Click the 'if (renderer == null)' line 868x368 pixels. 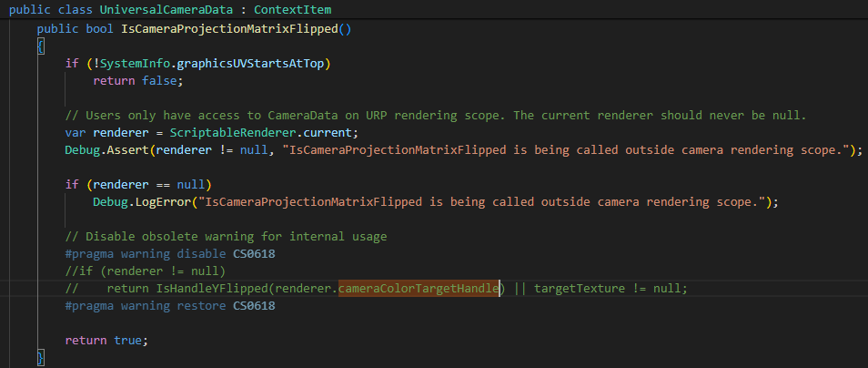point(138,184)
